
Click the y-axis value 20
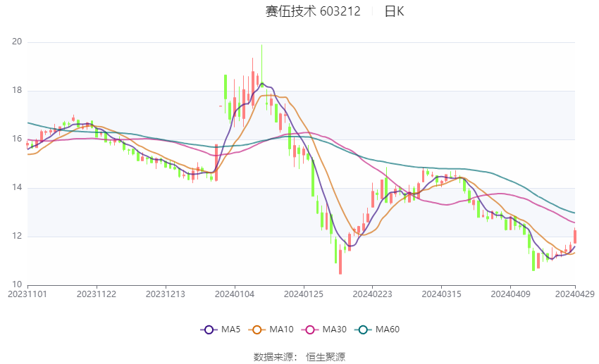[17, 42]
